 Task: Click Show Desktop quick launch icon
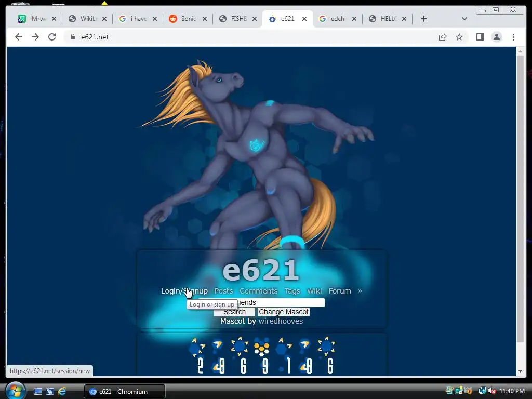[37, 392]
